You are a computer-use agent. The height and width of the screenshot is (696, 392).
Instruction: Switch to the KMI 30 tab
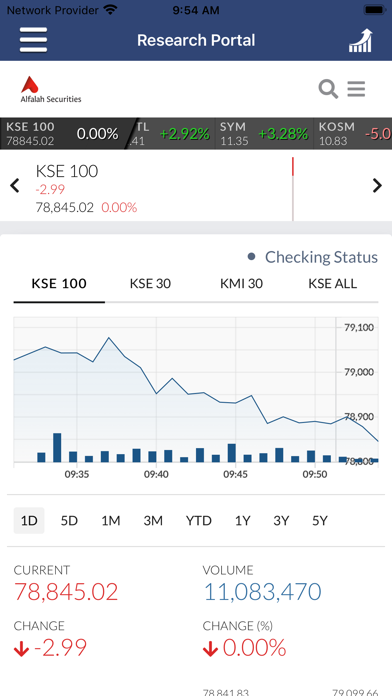(242, 284)
